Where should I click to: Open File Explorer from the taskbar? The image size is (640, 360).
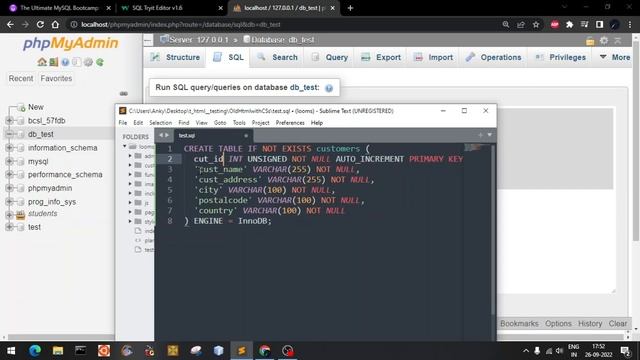tap(58, 351)
